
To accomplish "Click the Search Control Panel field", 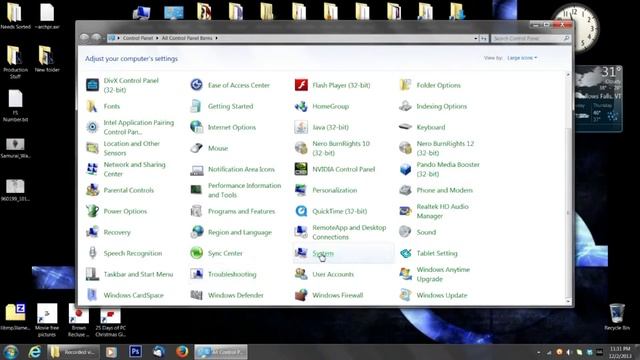I will (531, 38).
